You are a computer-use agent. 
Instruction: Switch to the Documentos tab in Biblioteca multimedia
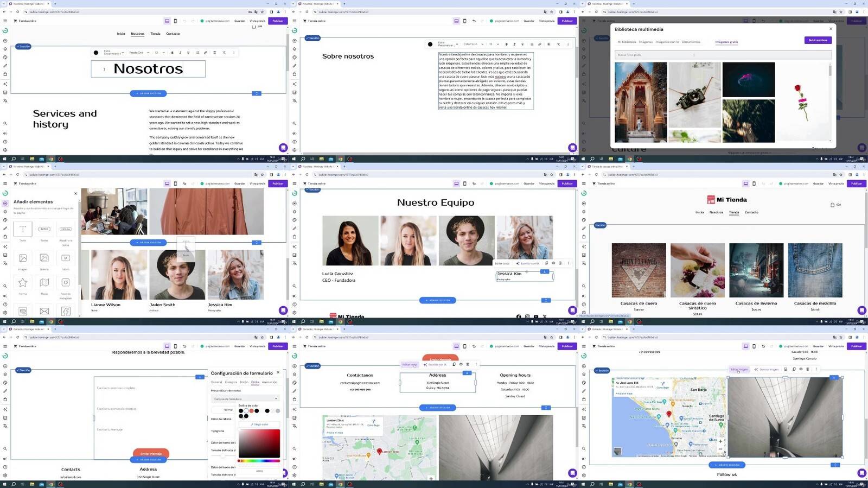point(691,42)
